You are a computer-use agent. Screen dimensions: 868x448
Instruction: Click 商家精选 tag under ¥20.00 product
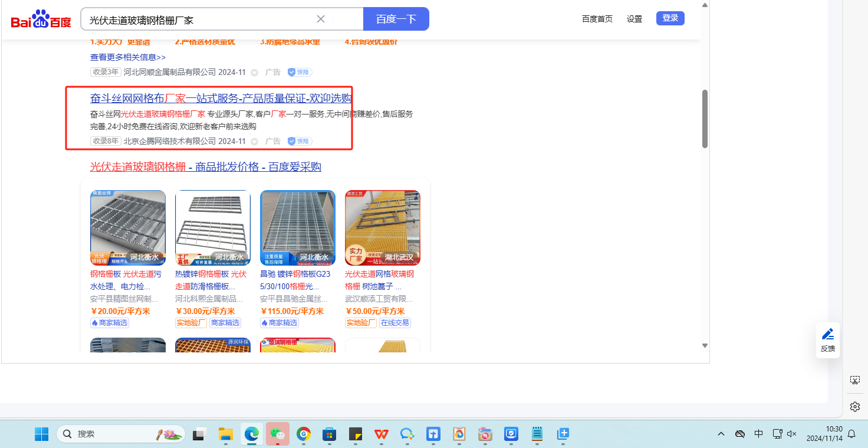point(110,323)
